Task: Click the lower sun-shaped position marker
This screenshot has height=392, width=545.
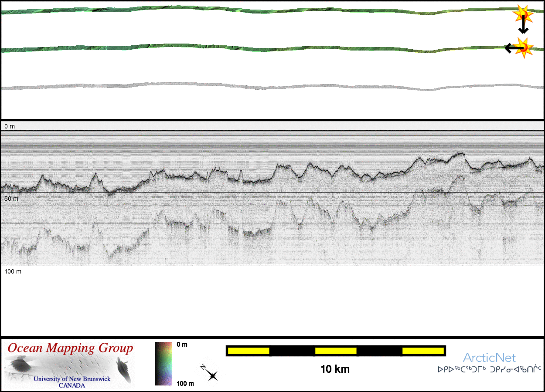Action: coord(523,47)
